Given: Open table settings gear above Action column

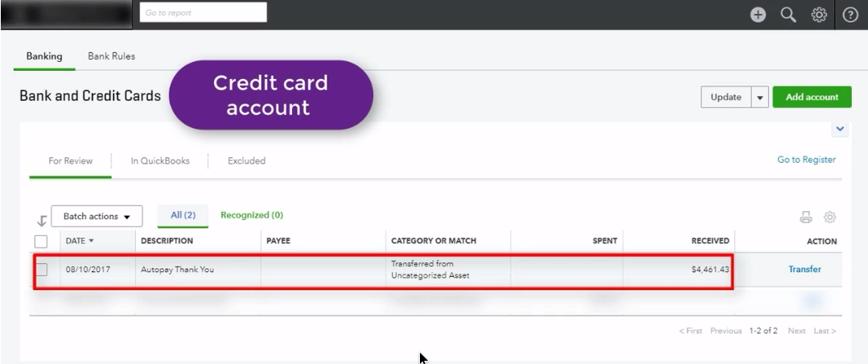Looking at the screenshot, I should pyautogui.click(x=829, y=217).
